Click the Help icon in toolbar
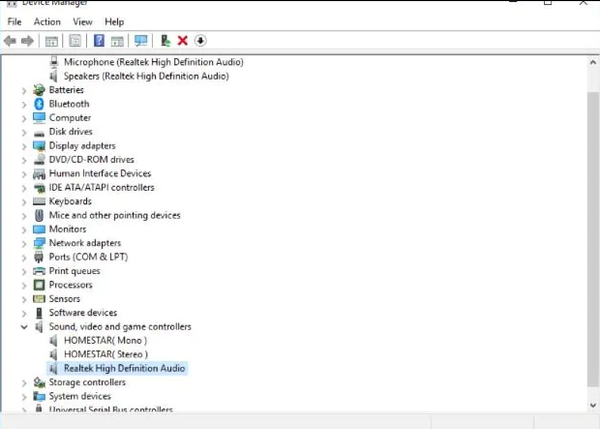 [x=99, y=41]
